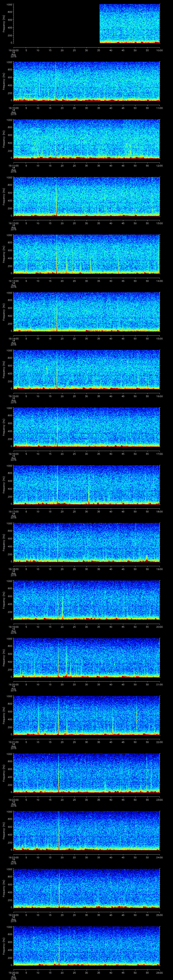The height and width of the screenshot is (980, 173).
Task: Click the 14:00 end label on the time axis
Action: (x=159, y=281)
